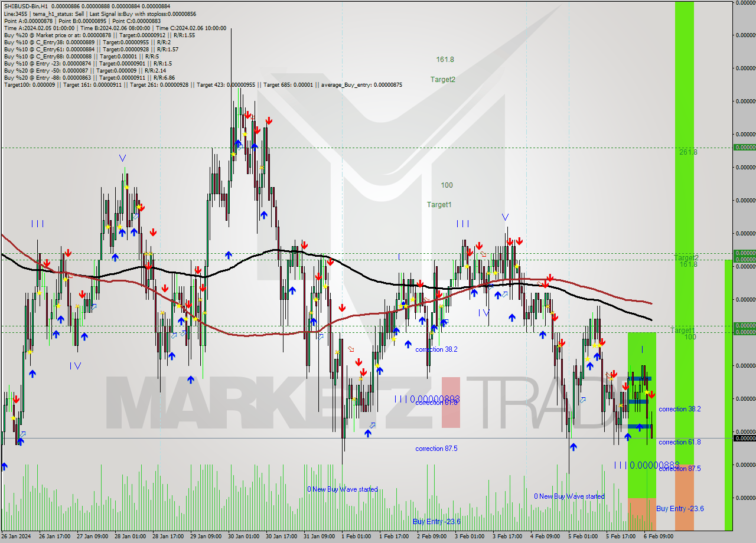Select the '30 Jan 01:00' time axis label

pyautogui.click(x=244, y=537)
